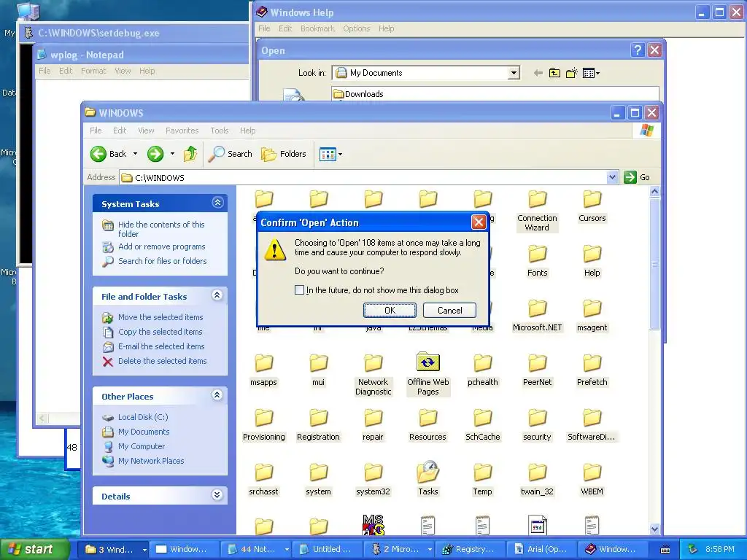The image size is (747, 560).
Task: Collapse the System Tasks panel
Action: tap(217, 203)
